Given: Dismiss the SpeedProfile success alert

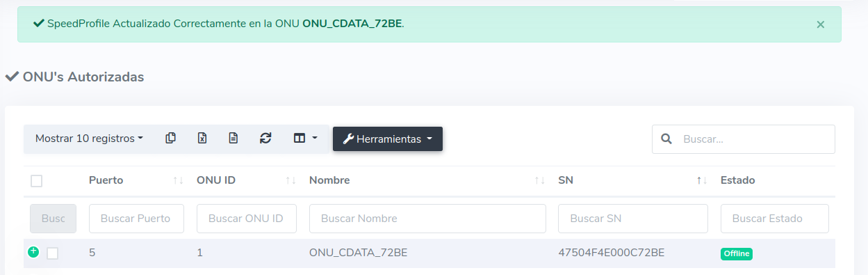Looking at the screenshot, I should [820, 24].
